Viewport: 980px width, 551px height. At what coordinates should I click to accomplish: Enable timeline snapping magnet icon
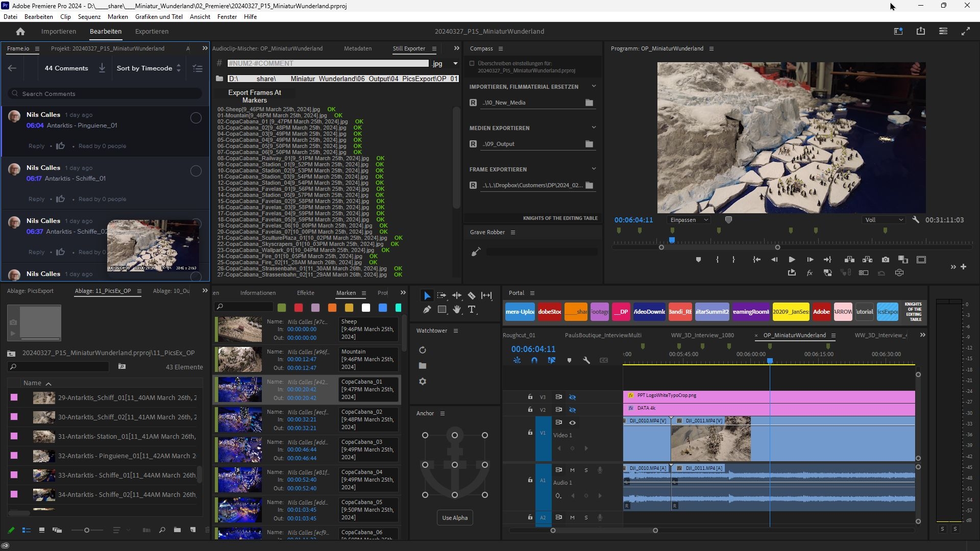tap(534, 360)
